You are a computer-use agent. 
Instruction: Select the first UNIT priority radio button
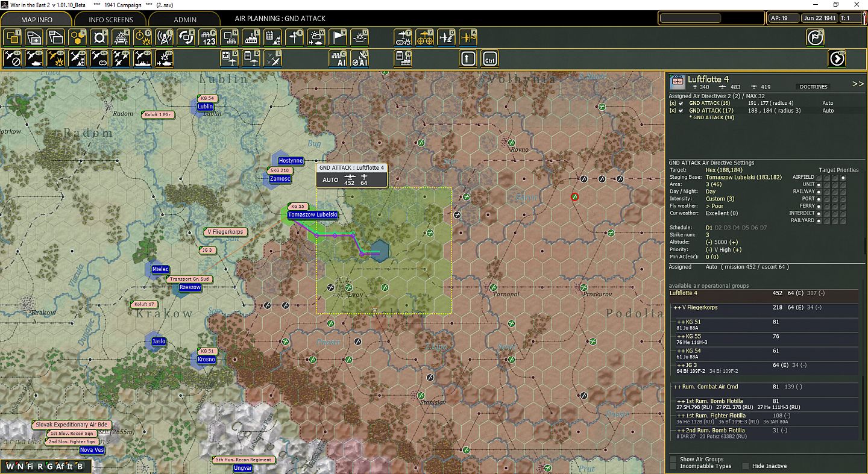coord(819,185)
